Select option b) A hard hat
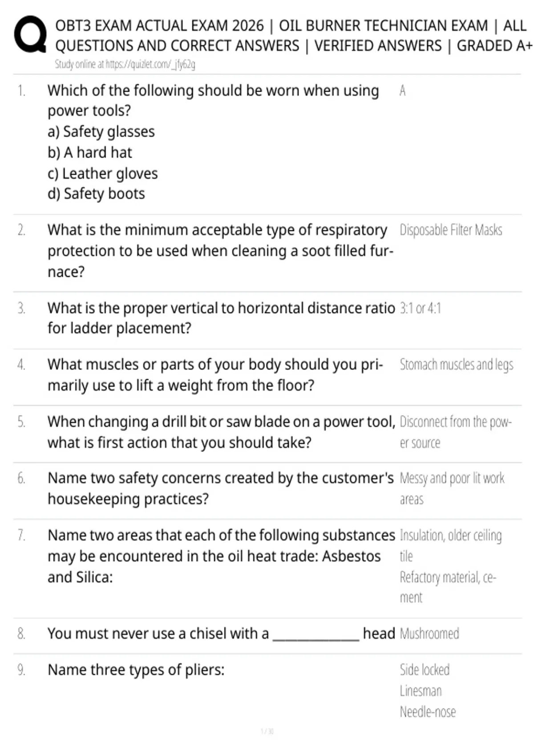Viewport: 534px width, 756px height. (x=90, y=153)
